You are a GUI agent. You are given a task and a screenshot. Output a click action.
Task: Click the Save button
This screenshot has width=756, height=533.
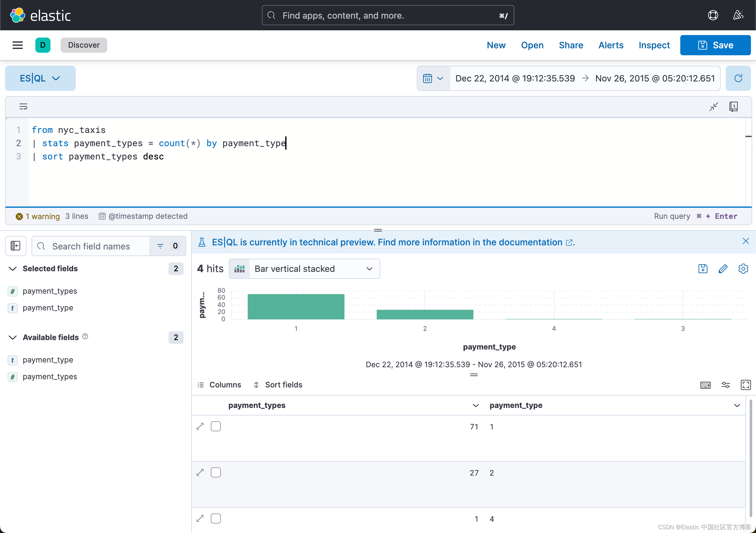tap(715, 45)
